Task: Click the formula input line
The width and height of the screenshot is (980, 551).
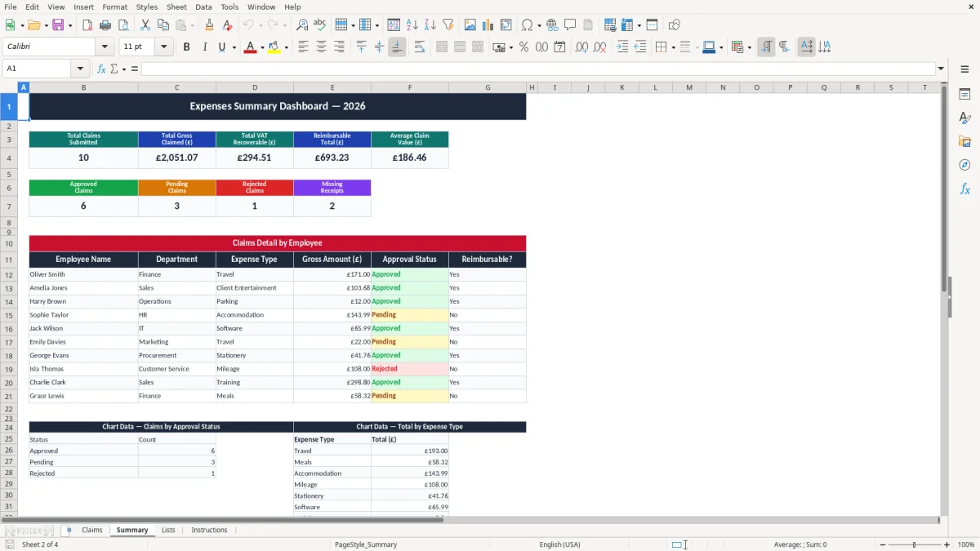Action: [537, 69]
